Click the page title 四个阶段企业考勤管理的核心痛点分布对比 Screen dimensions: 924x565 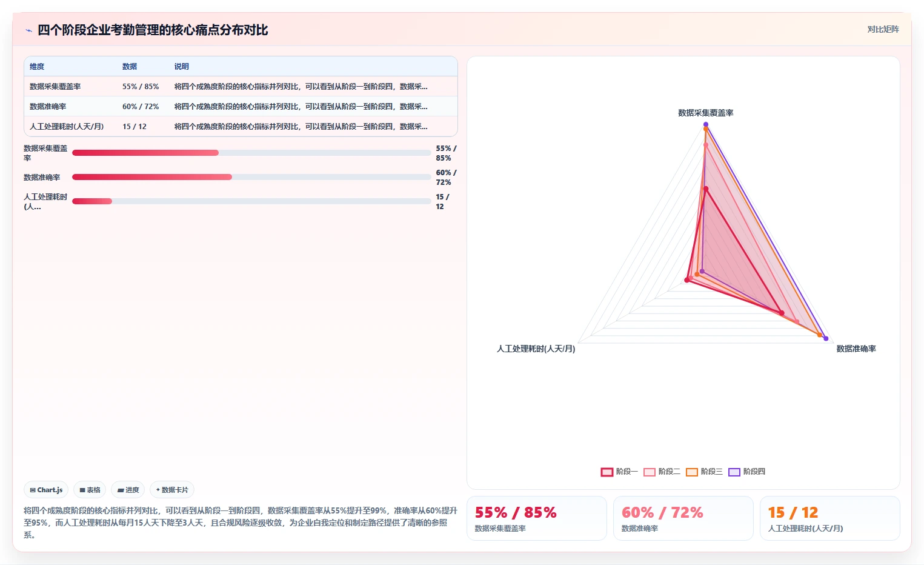point(153,30)
